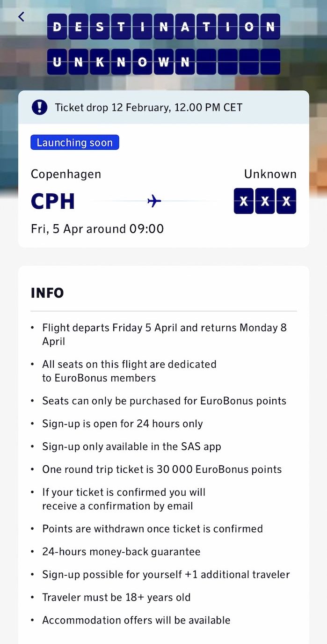Tap the Traveler must be 18+ line

pos(116,598)
